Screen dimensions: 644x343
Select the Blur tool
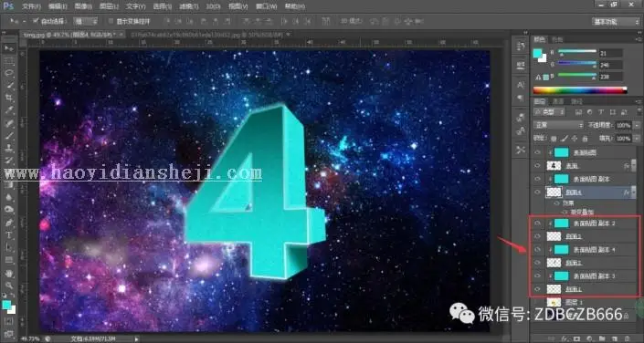click(9, 197)
